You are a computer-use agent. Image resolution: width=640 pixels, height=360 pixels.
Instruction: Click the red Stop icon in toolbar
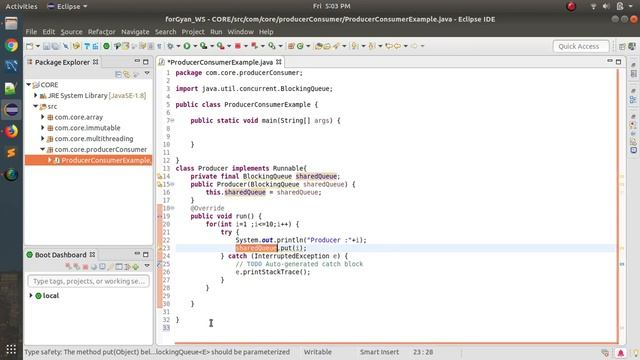click(x=238, y=46)
